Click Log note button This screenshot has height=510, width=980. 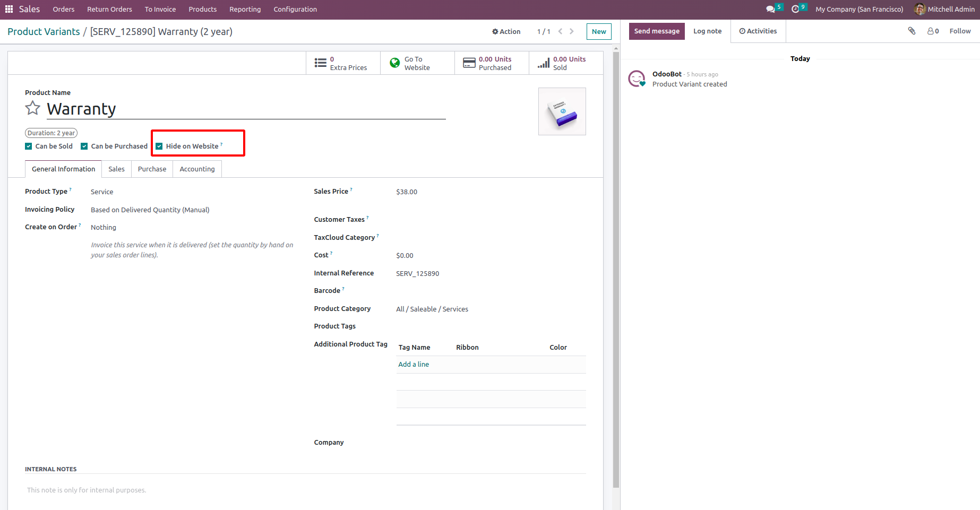708,31
